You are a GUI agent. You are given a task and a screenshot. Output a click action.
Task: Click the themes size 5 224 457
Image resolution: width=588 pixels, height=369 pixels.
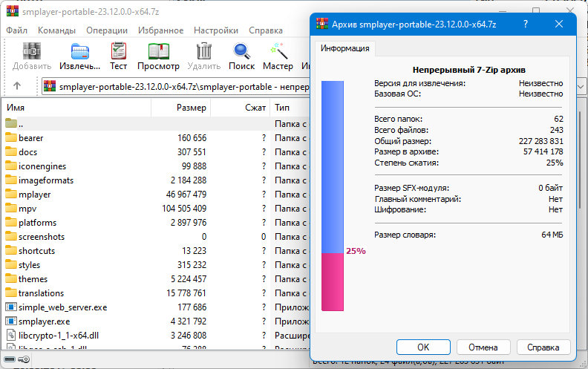pos(189,279)
